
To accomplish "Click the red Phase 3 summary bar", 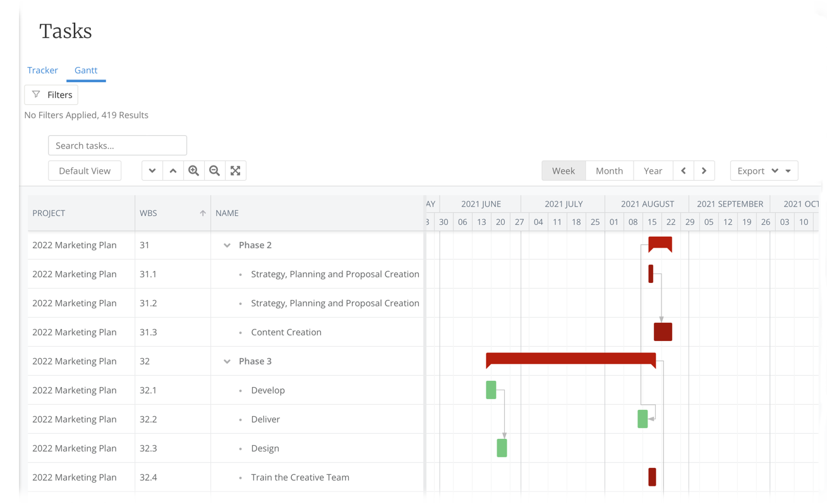I will click(x=570, y=359).
